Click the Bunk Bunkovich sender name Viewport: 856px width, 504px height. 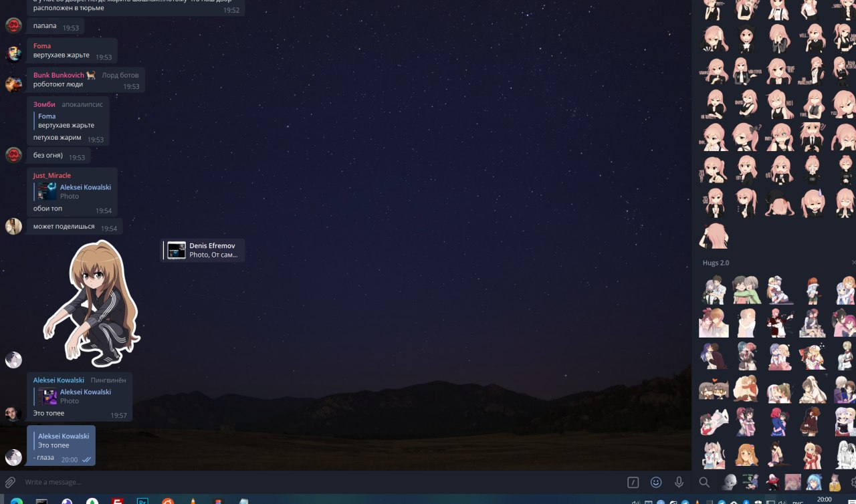click(59, 75)
